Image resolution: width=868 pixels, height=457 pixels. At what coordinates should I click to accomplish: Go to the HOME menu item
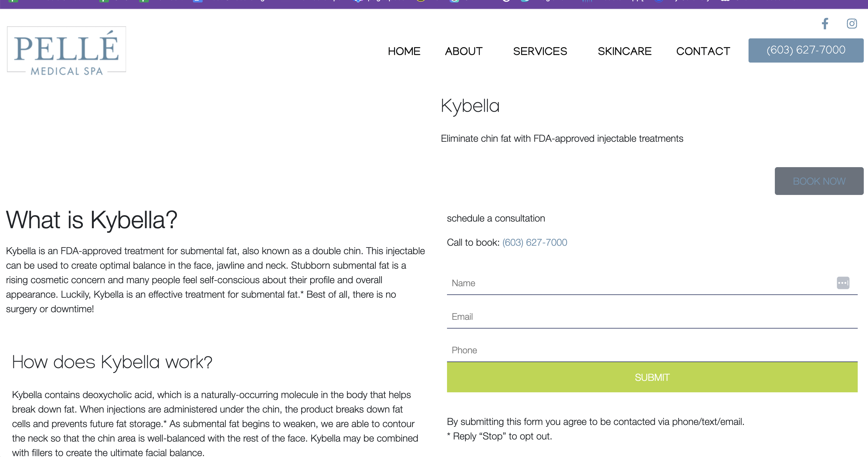(x=404, y=51)
